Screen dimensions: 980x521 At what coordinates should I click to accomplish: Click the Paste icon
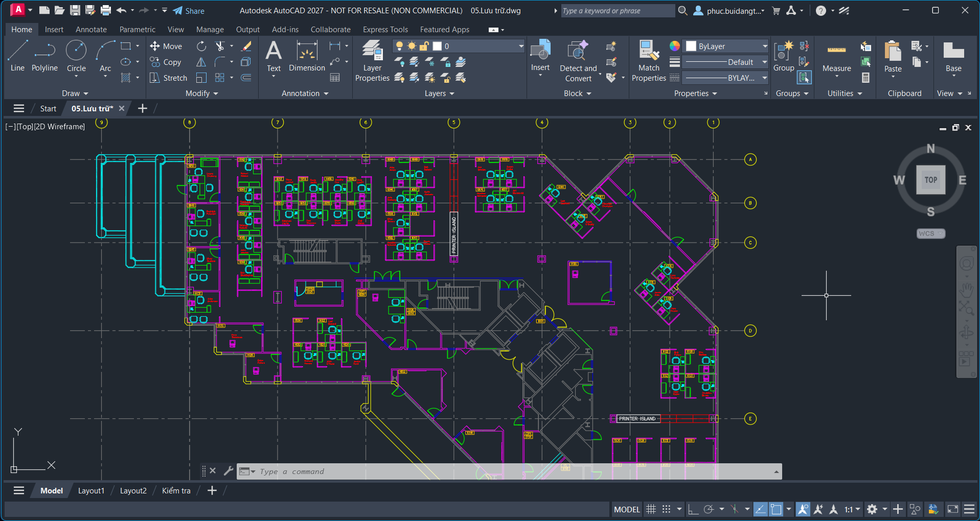point(893,51)
